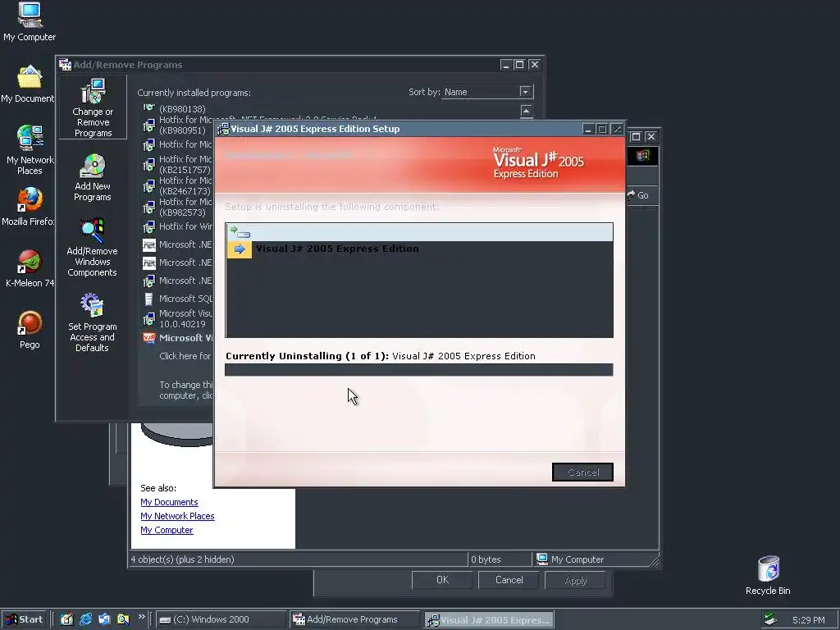840x630 pixels.
Task: Click the uninstall progress bar
Action: tap(419, 370)
